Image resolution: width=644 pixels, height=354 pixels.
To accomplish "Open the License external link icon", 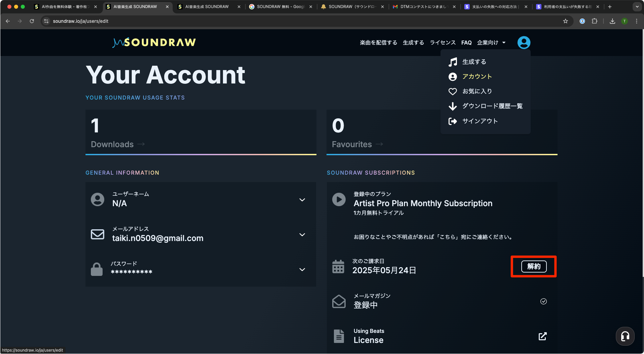I will 543,336.
